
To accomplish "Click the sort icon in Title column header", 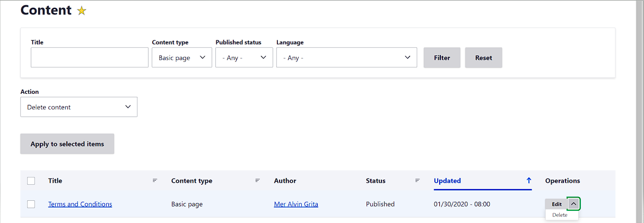I will point(155,181).
